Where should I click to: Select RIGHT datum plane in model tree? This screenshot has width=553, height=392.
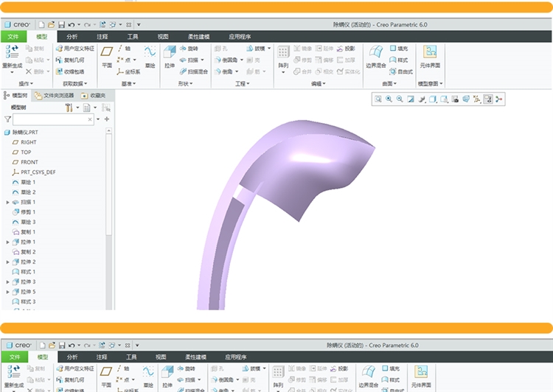[24, 142]
